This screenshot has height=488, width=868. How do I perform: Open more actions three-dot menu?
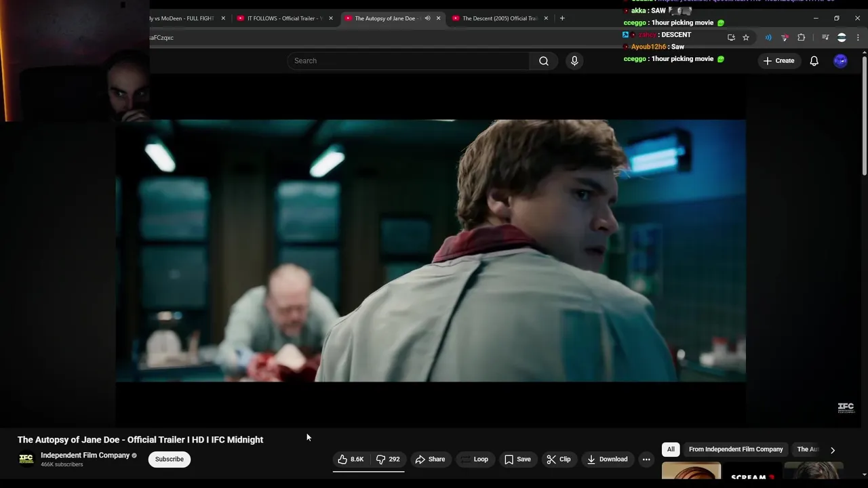coord(646,460)
